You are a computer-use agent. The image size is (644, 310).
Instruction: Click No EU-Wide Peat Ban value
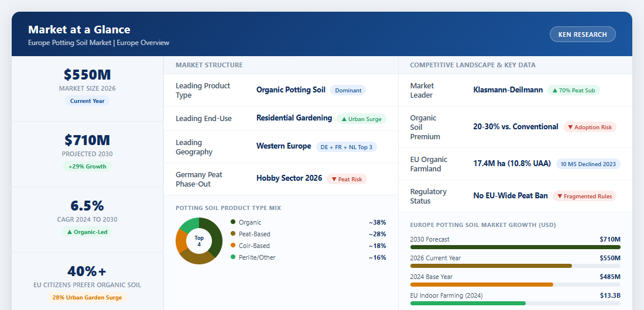(x=511, y=196)
